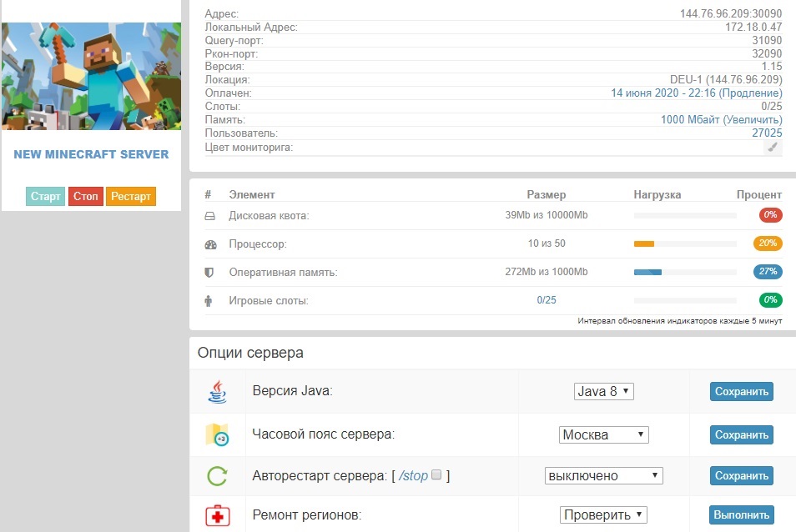796x532 pixels.
Task: Click the monitoring color paintbrush icon
Action: (x=772, y=148)
